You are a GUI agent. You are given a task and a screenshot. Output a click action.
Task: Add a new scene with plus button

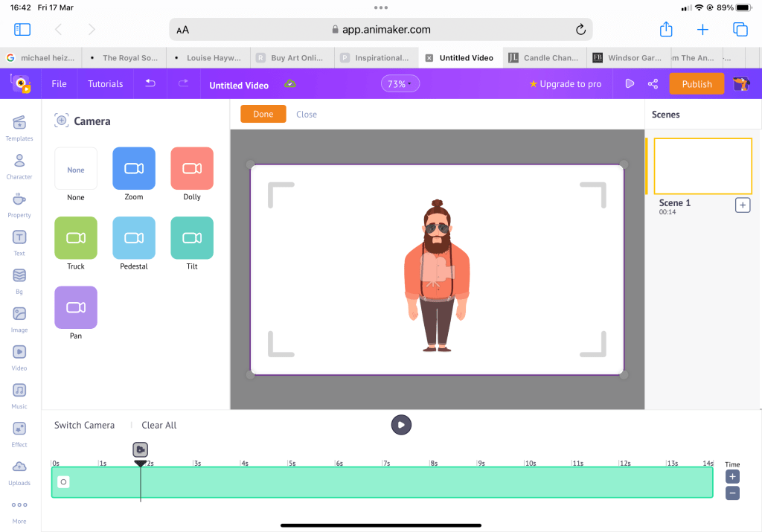point(742,205)
